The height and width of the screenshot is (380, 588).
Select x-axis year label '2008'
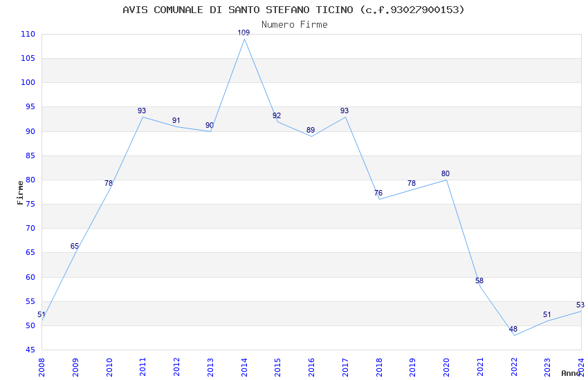point(42,367)
